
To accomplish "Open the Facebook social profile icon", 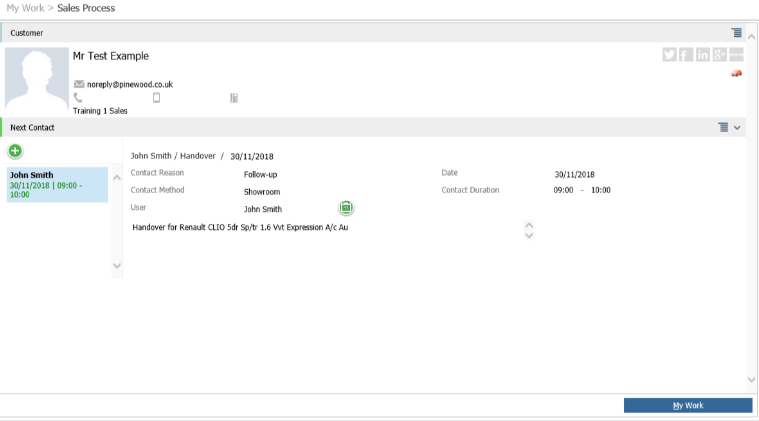I will point(686,55).
